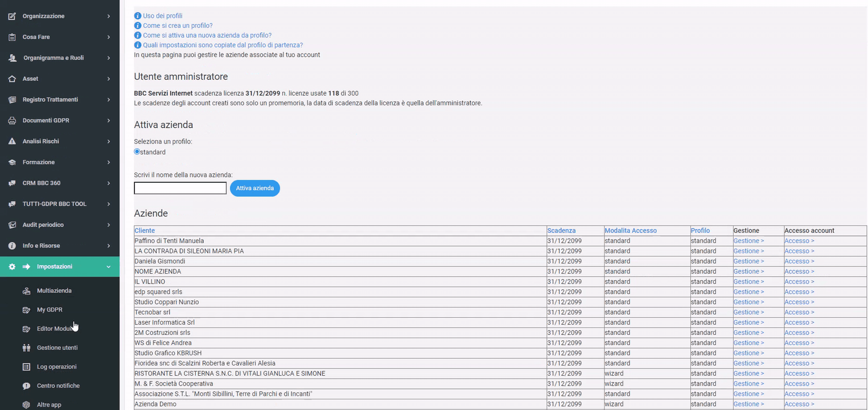Sort table by Cliente column header
The image size is (868, 410).
point(145,231)
